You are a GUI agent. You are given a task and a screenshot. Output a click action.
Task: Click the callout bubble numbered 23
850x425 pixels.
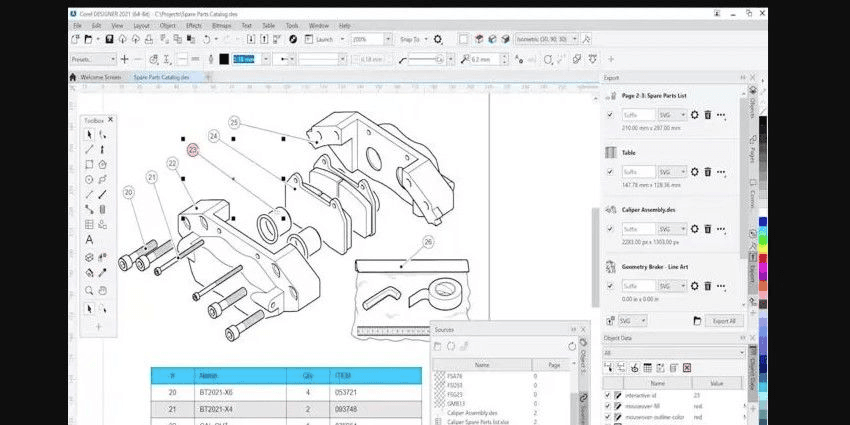(193, 150)
